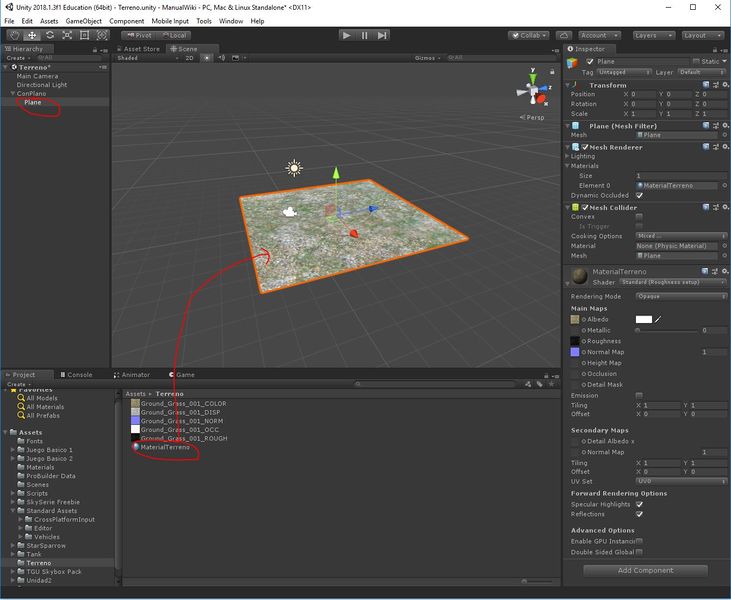Select the Rect transform tool
Image resolution: width=731 pixels, height=600 pixels.
click(84, 35)
